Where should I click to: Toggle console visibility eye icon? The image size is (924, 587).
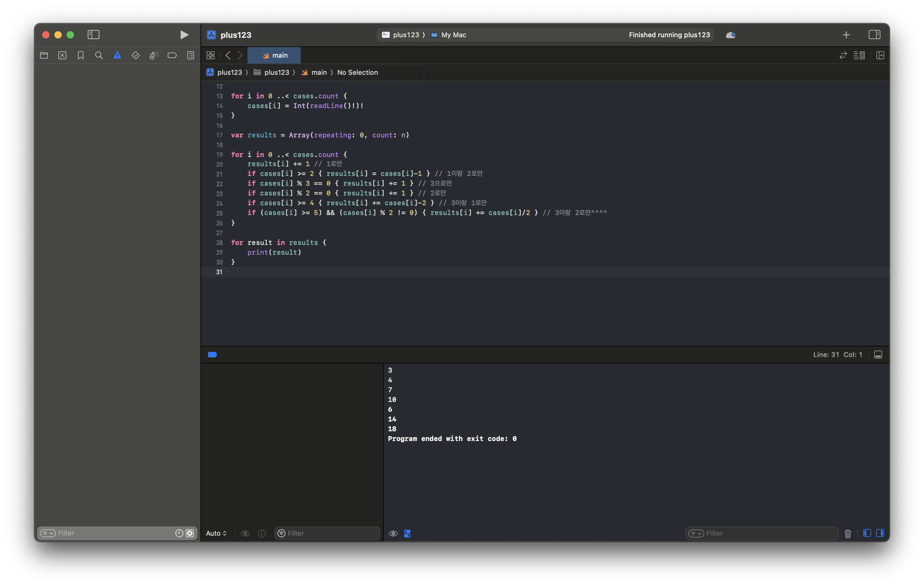click(x=393, y=533)
